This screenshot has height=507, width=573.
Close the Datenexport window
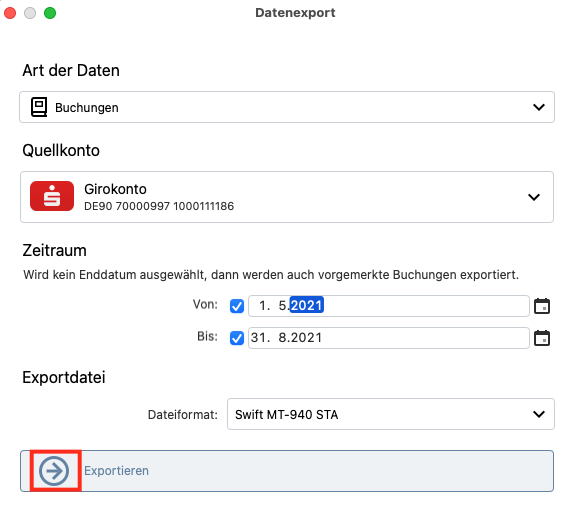pyautogui.click(x=10, y=13)
